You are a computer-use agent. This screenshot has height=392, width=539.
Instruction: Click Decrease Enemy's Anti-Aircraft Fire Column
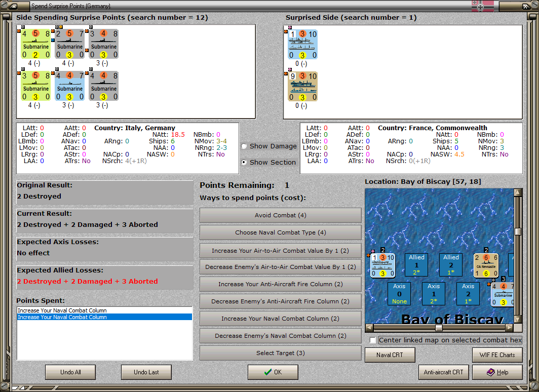[281, 301]
